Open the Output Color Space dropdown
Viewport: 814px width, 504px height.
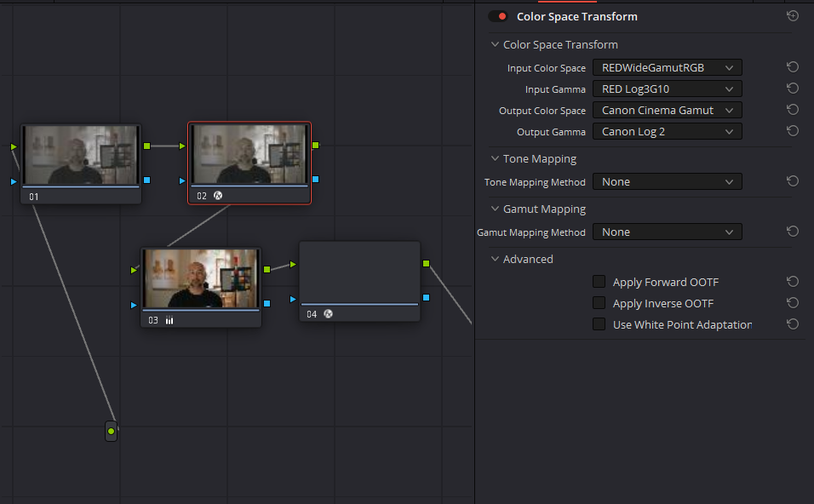667,110
